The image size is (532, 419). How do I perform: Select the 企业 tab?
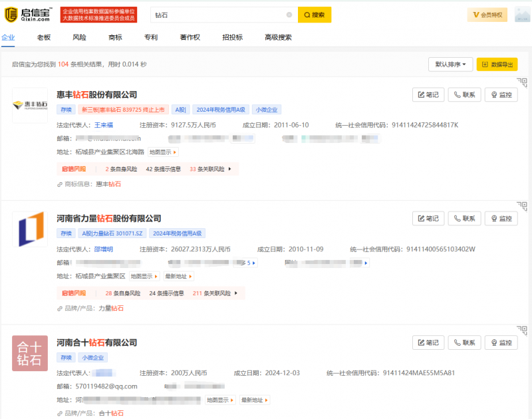[8, 37]
